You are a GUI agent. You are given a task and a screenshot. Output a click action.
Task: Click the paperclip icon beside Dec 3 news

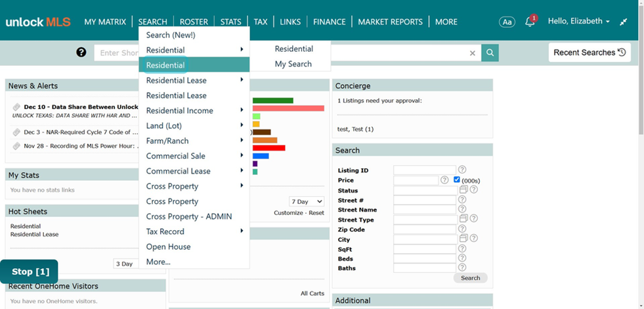(x=16, y=132)
